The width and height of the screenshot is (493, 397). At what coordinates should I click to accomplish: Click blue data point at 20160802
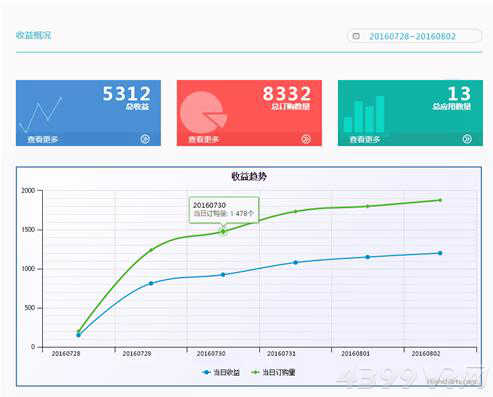coord(440,253)
